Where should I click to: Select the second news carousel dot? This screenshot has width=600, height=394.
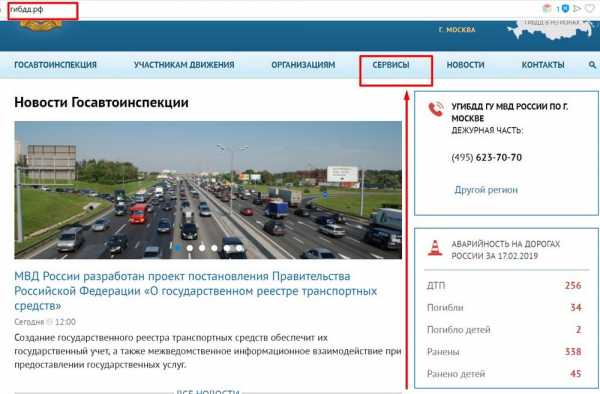(190, 248)
